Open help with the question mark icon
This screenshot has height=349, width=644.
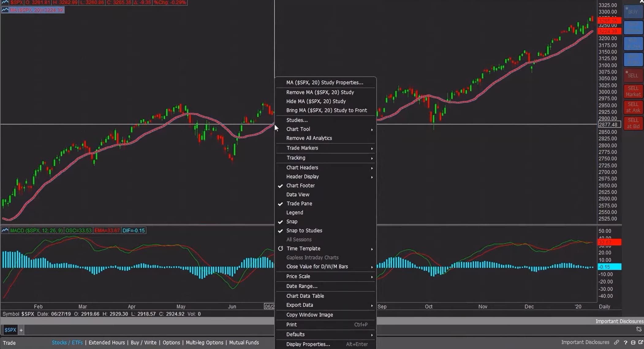pos(625,343)
